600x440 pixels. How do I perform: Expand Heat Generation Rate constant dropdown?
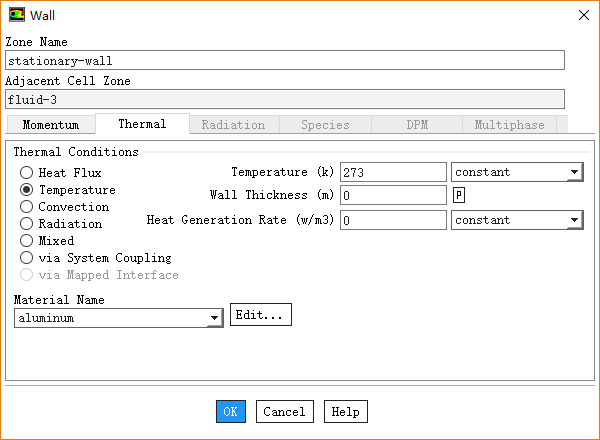(x=517, y=219)
